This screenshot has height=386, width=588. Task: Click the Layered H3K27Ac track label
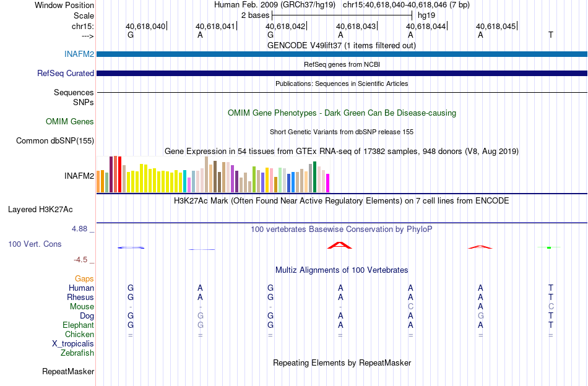[x=40, y=209]
